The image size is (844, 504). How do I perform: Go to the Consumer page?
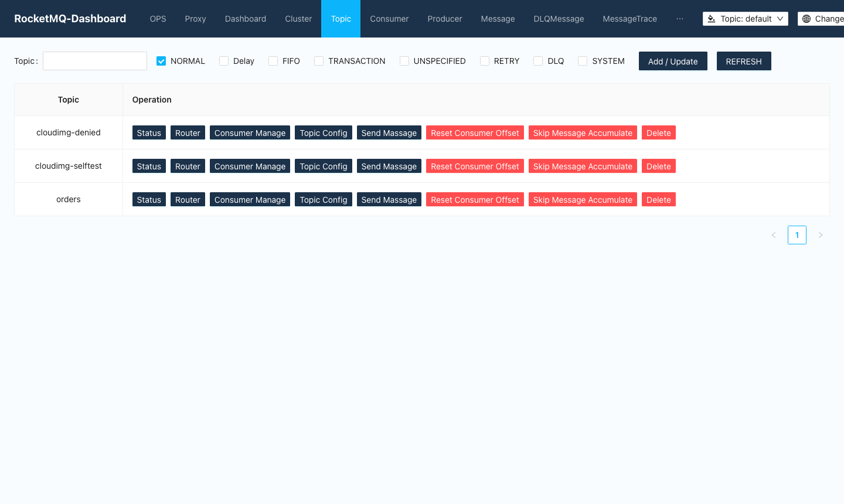pos(389,19)
